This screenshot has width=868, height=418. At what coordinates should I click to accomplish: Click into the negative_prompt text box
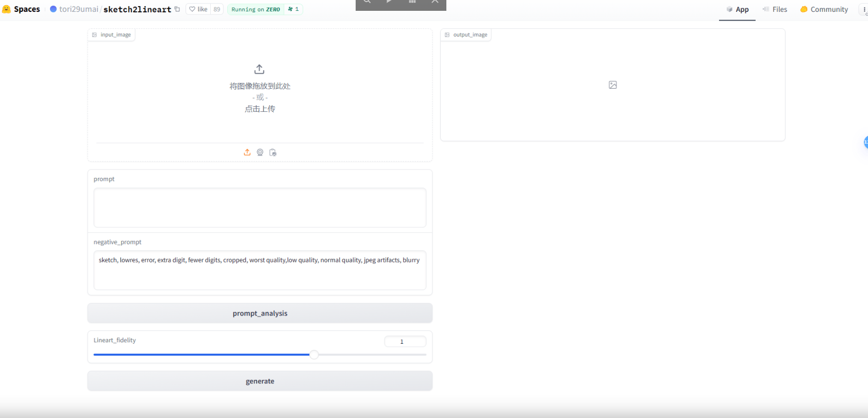point(260,271)
